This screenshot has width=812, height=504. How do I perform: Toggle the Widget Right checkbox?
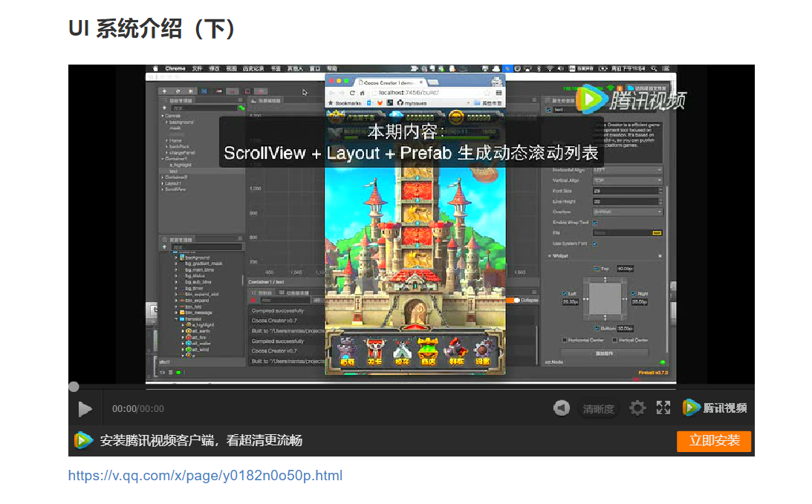[x=634, y=294]
